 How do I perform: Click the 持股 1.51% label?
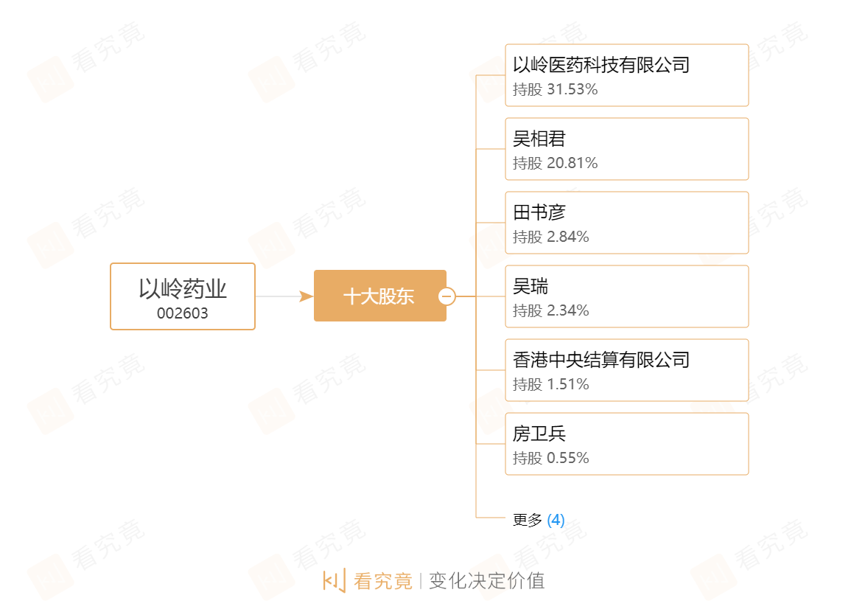point(551,384)
